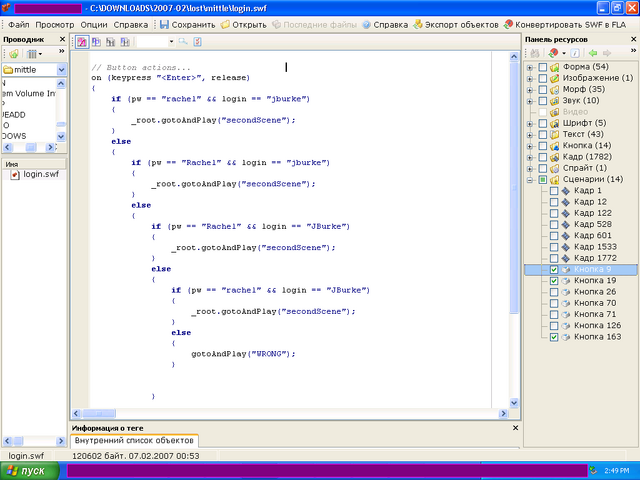
Task: Click the info 'i' icon in resource panel
Action: point(575,53)
